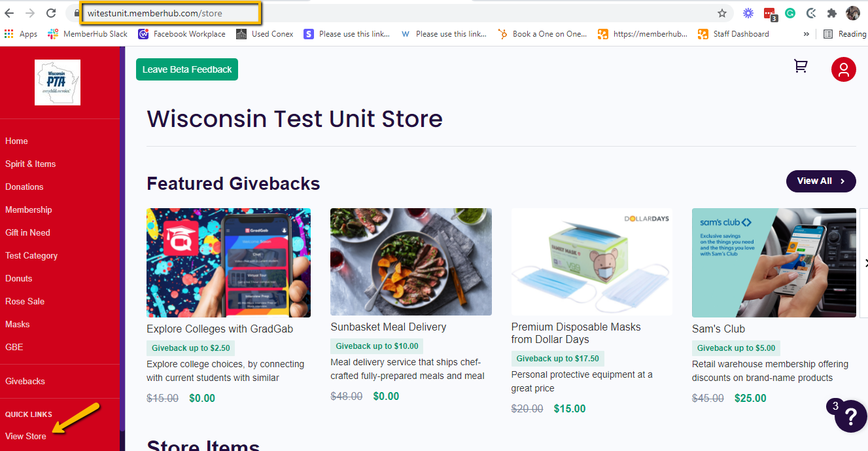Follow the View Store quick link

click(x=26, y=436)
